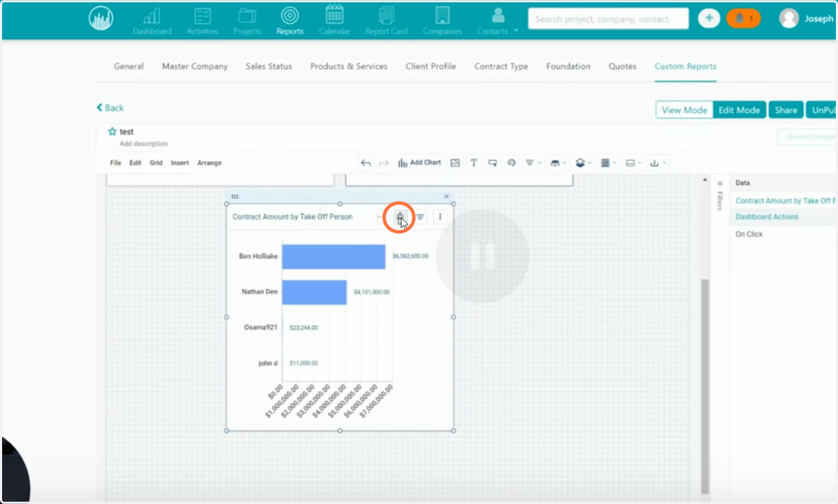The image size is (838, 504).
Task: Open the Products & Services tab
Action: point(348,66)
